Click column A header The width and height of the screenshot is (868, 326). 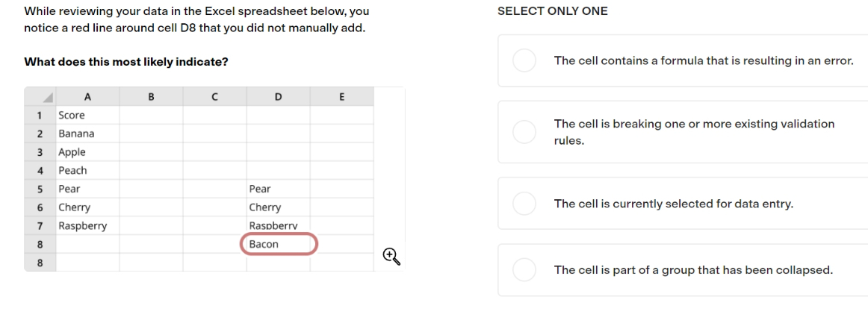[x=87, y=97]
